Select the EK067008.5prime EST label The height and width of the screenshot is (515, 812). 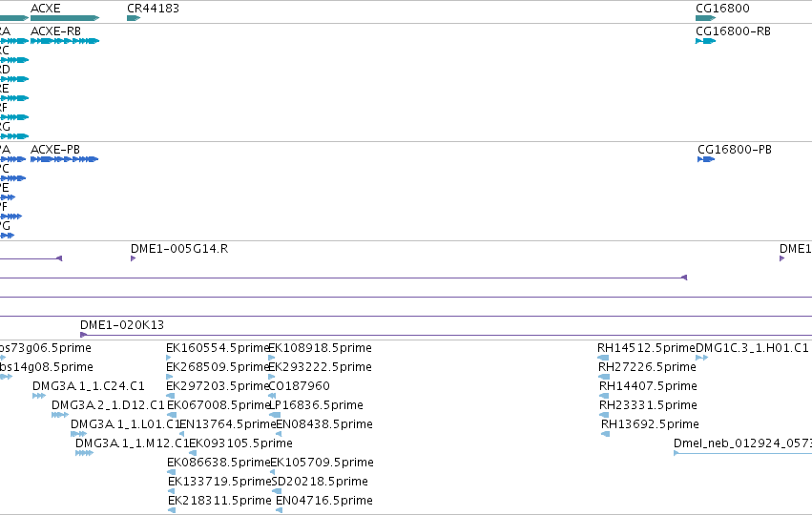click(x=219, y=405)
